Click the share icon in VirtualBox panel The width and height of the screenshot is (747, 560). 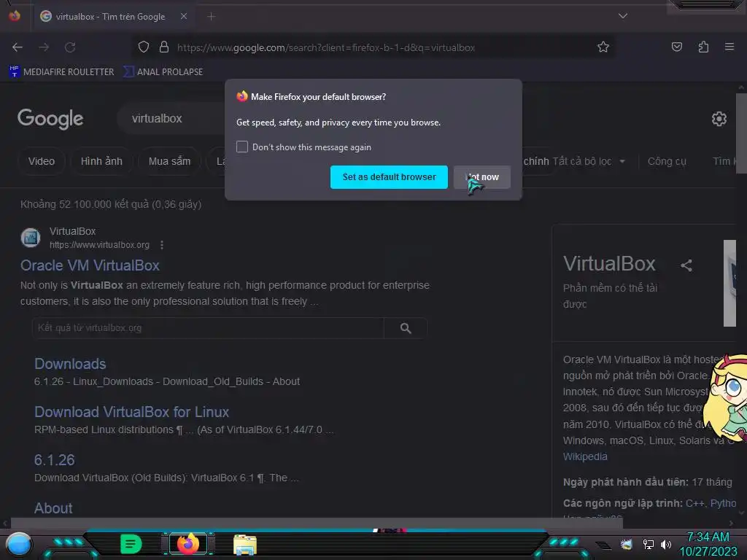coord(686,265)
